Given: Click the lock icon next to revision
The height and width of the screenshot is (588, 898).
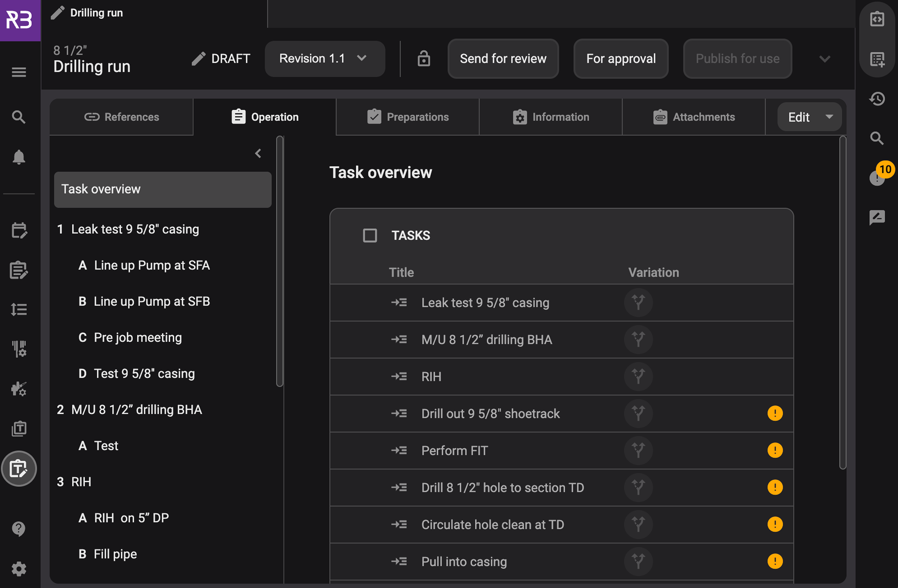Looking at the screenshot, I should (x=423, y=59).
